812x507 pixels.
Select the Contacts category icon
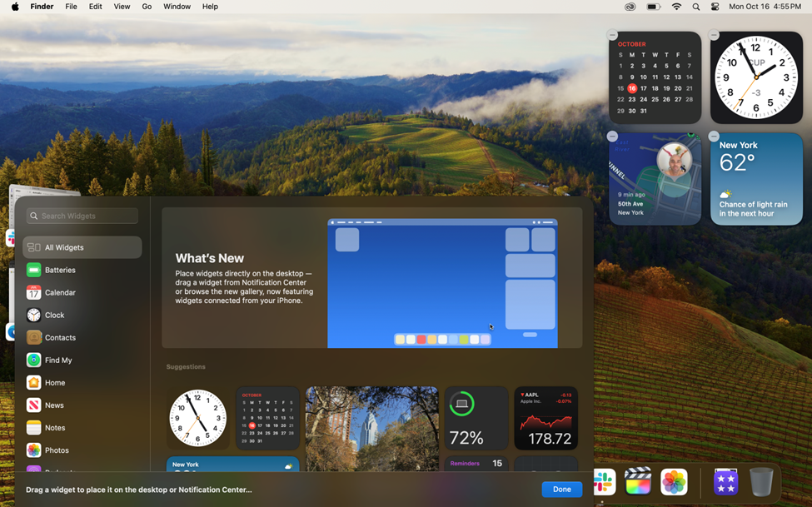tap(33, 338)
